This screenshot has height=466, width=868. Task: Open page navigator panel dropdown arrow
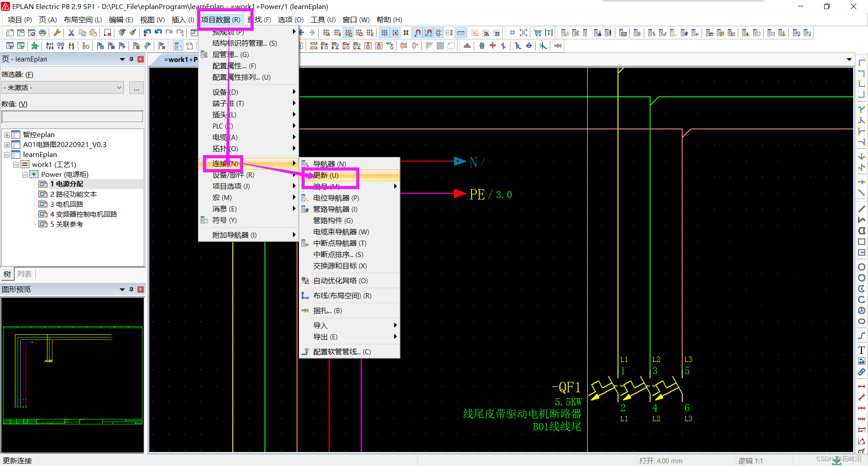point(122,59)
